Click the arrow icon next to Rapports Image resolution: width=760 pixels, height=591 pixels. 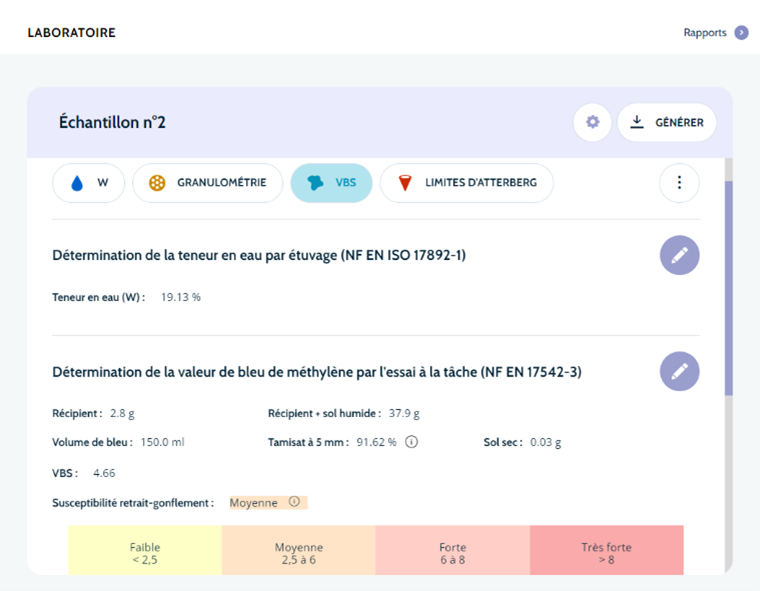click(741, 33)
